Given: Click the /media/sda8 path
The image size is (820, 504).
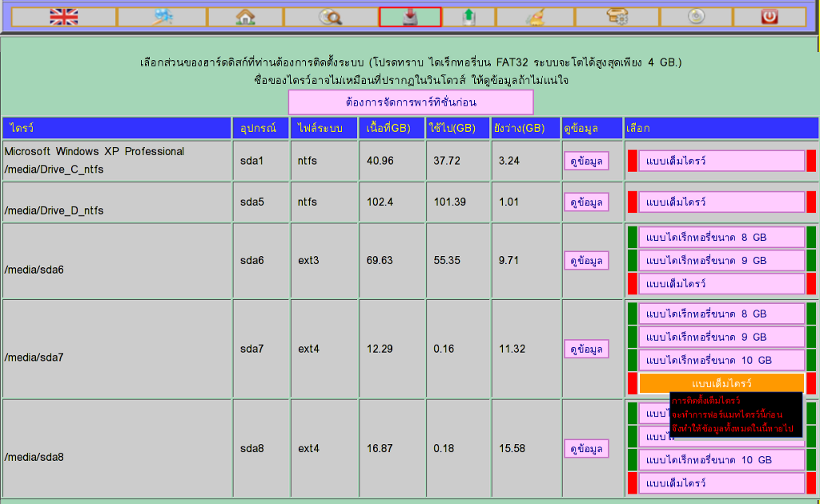Looking at the screenshot, I should [x=34, y=457].
